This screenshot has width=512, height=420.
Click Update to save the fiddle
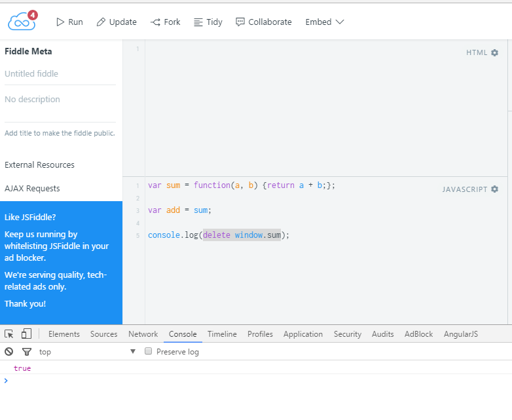(x=117, y=22)
